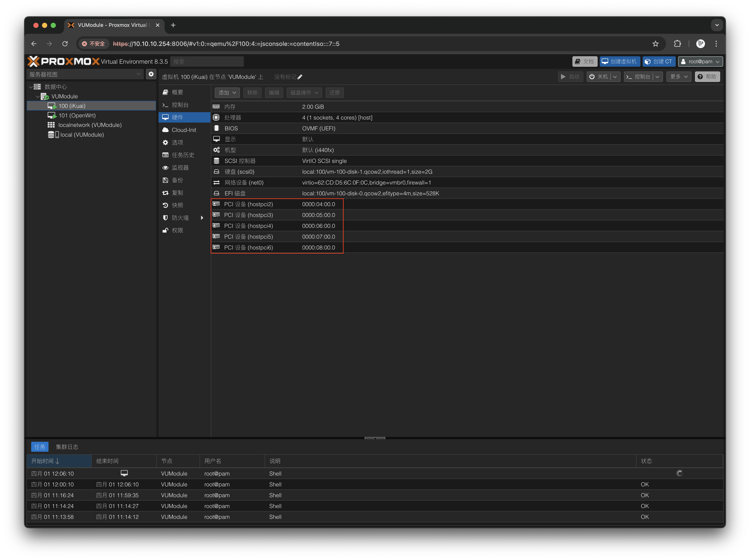
Task: Open the Add hardware dropdown
Action: point(227,93)
